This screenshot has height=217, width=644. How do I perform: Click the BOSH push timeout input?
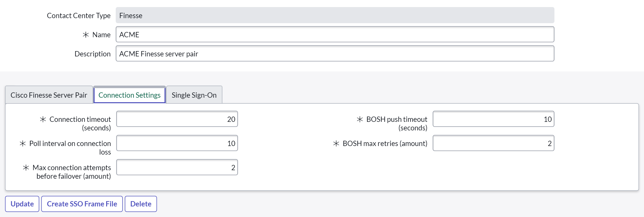click(x=493, y=119)
